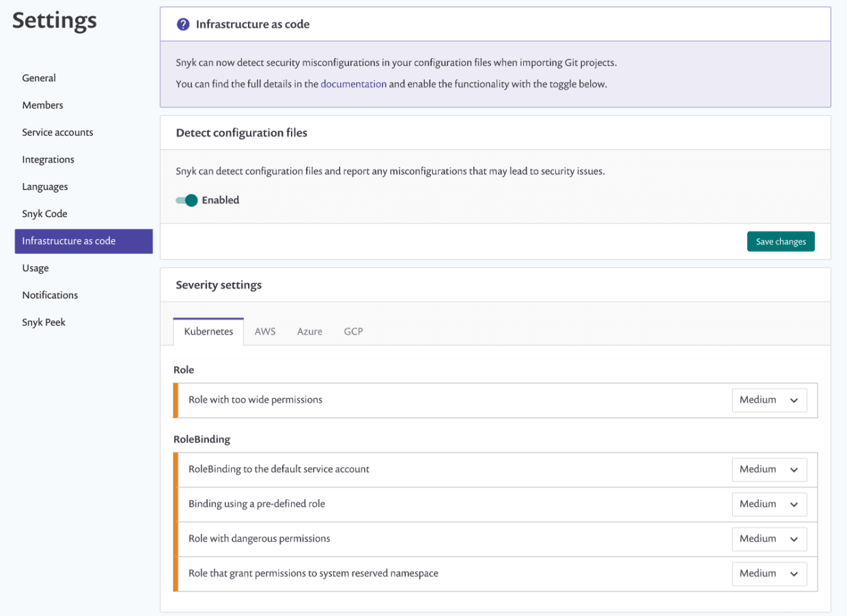Screen dimensions: 847x616
Task: Switch to the Azure tab
Action: coord(309,331)
